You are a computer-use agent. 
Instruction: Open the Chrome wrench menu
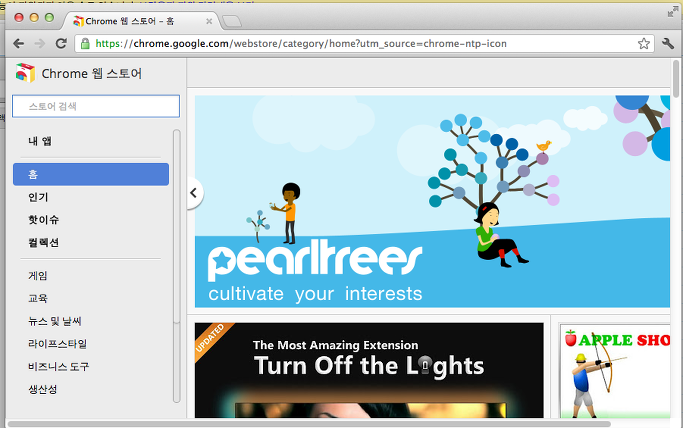[x=668, y=43]
